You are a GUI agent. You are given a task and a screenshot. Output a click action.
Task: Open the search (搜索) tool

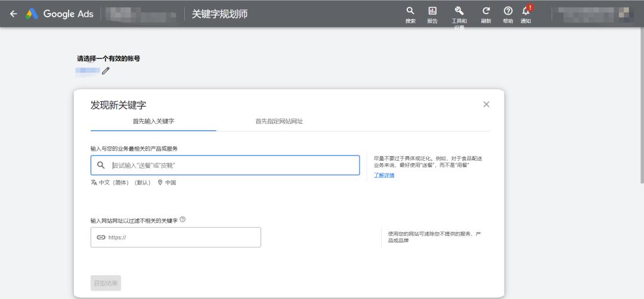coord(410,15)
